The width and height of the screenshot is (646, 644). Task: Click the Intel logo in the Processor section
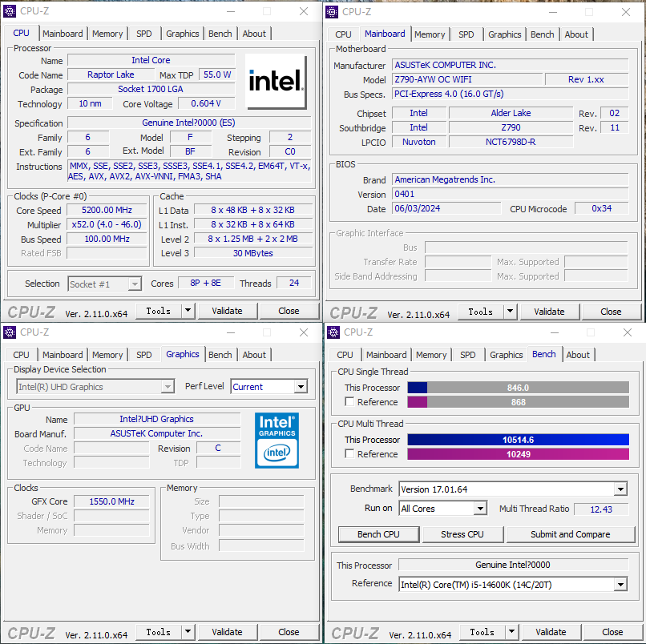click(276, 81)
